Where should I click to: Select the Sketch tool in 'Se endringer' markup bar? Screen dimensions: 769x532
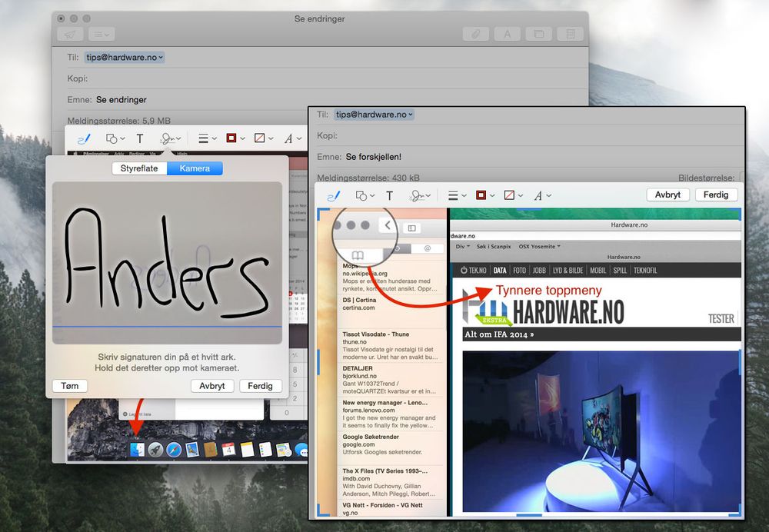click(x=84, y=138)
